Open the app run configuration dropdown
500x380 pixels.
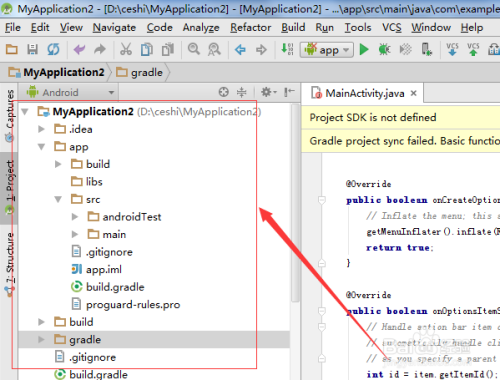click(327, 50)
